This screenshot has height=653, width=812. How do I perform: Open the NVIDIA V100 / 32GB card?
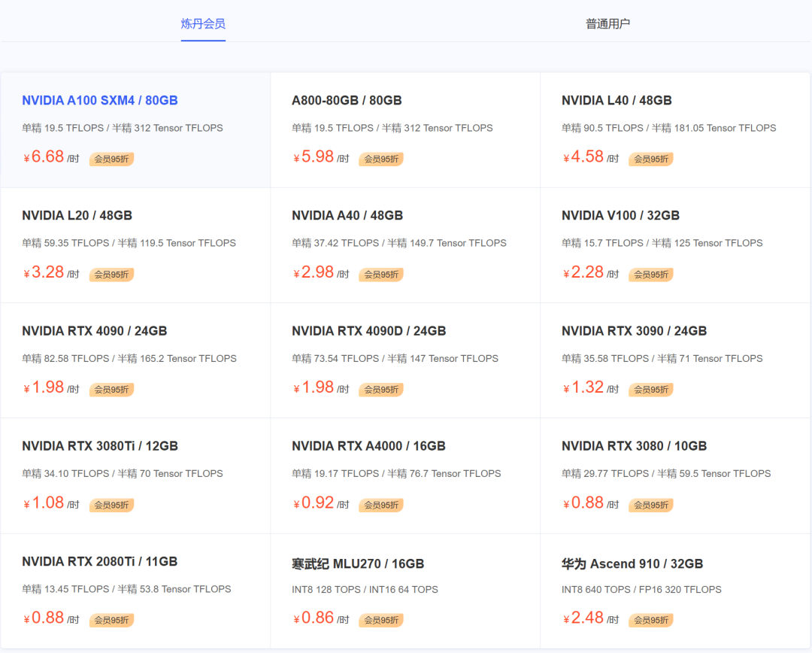[x=674, y=246]
